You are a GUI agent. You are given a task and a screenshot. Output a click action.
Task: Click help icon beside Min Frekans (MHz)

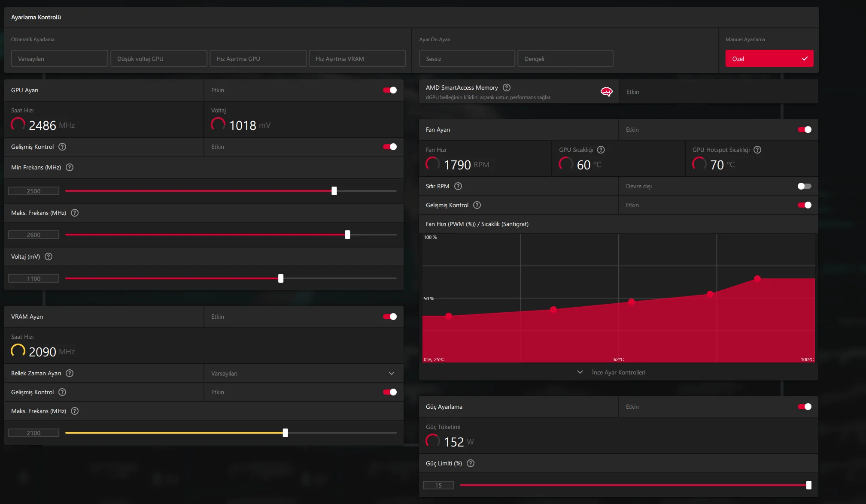[x=70, y=167]
